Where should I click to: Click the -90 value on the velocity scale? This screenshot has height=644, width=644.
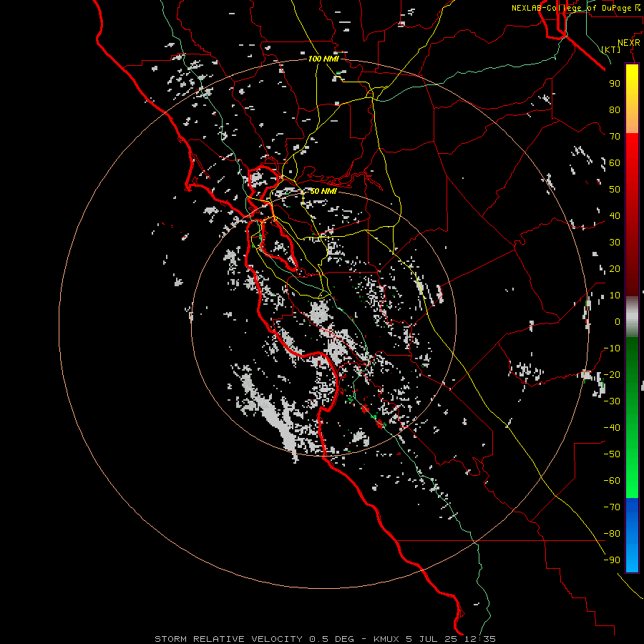[612, 560]
